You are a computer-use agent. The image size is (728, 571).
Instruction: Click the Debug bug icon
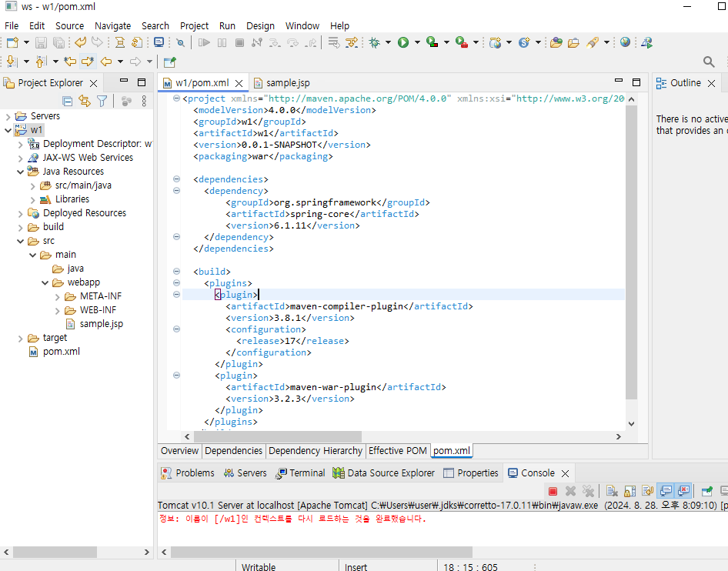(x=375, y=43)
